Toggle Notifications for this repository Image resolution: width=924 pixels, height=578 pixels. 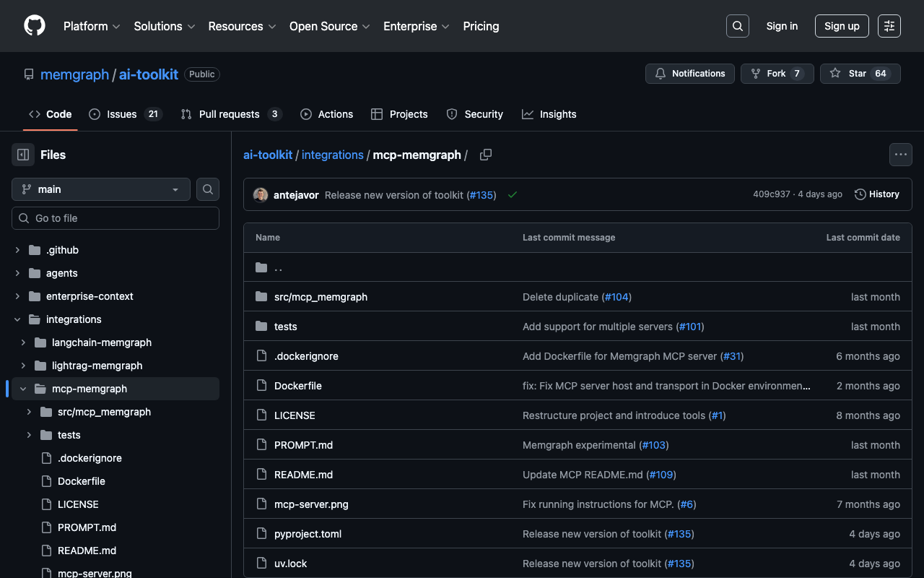689,74
